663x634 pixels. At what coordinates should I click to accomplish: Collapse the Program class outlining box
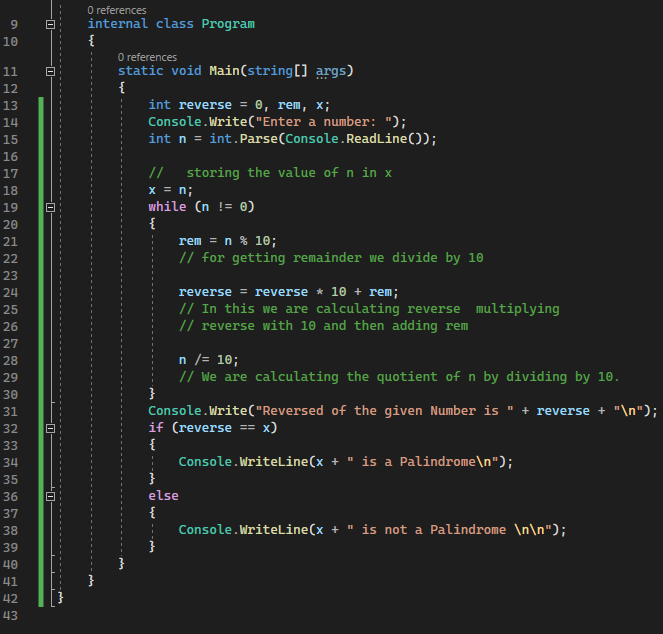click(50, 25)
